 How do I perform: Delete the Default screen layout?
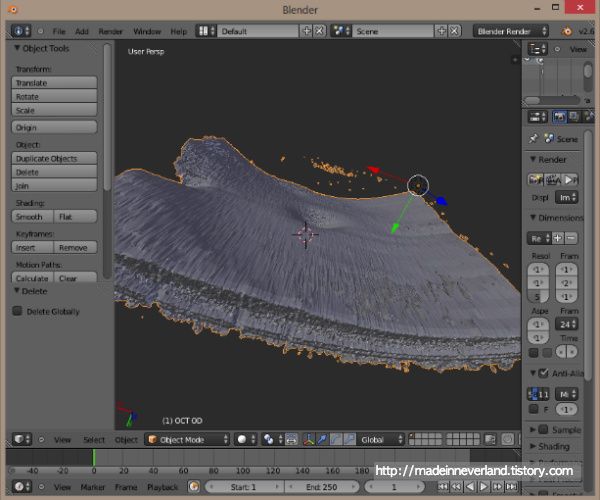click(x=320, y=31)
